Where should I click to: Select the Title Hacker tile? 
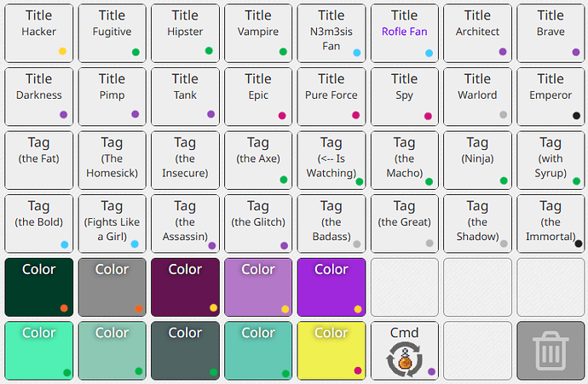click(39, 33)
